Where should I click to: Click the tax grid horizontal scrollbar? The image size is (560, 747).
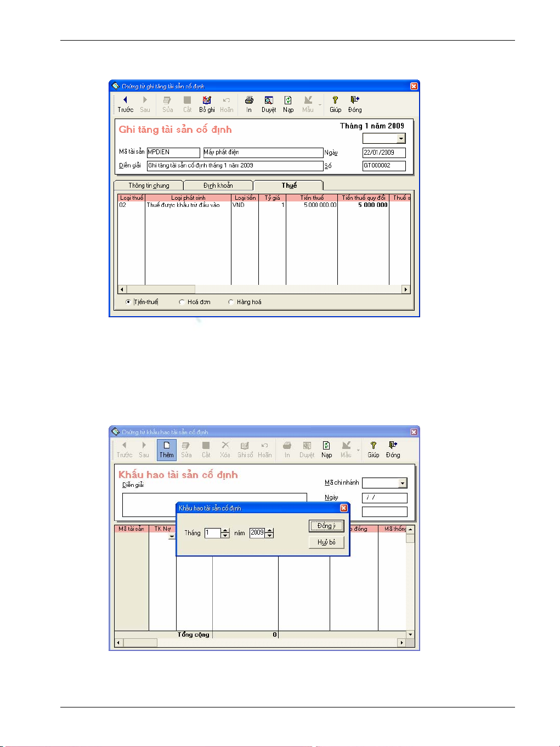[x=264, y=289]
